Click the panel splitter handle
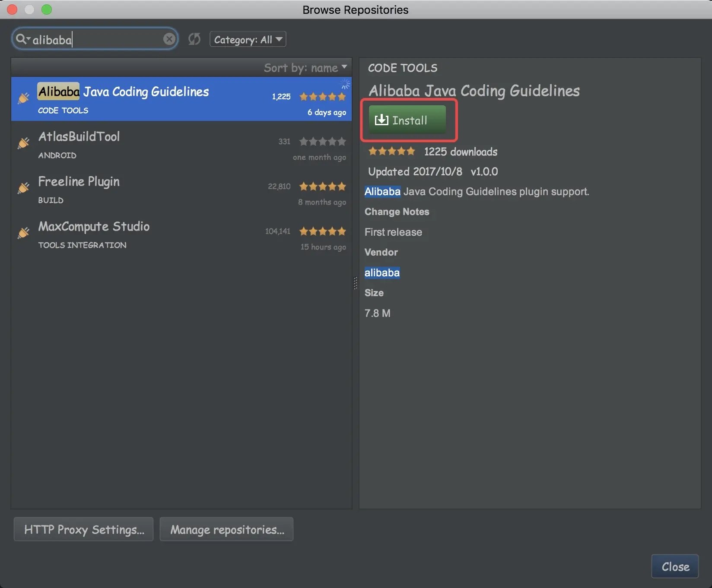The width and height of the screenshot is (712, 588). [x=356, y=283]
